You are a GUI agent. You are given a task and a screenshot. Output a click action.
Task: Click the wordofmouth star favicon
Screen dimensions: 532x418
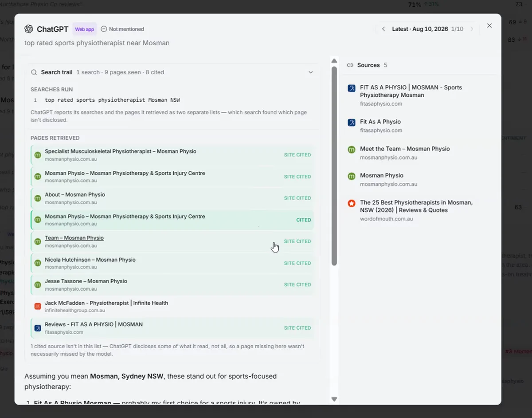pos(352,203)
